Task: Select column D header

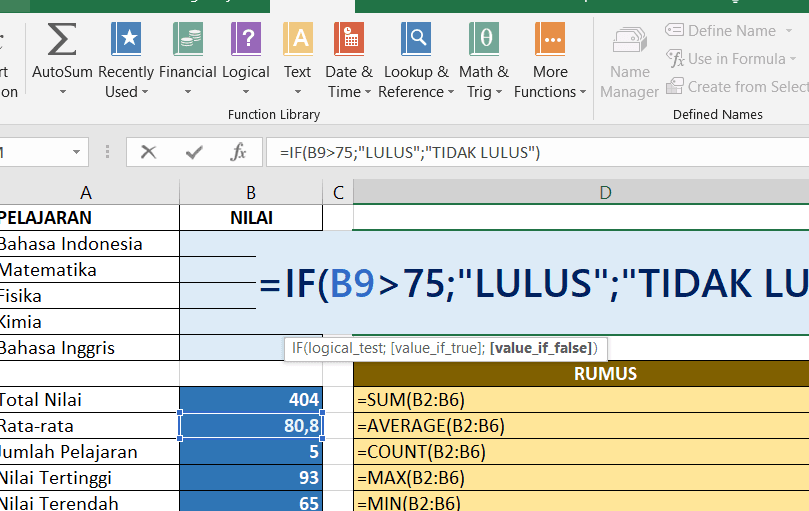Action: click(581, 193)
